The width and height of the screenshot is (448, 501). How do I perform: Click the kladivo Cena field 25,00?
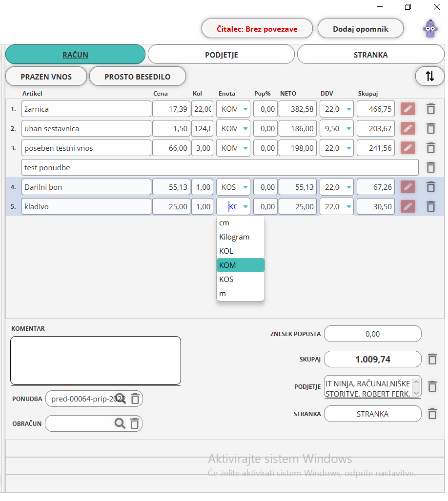pyautogui.click(x=171, y=206)
